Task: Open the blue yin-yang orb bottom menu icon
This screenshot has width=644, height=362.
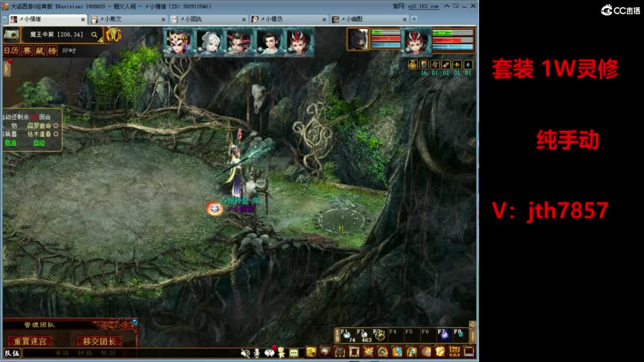Action: [x=397, y=352]
